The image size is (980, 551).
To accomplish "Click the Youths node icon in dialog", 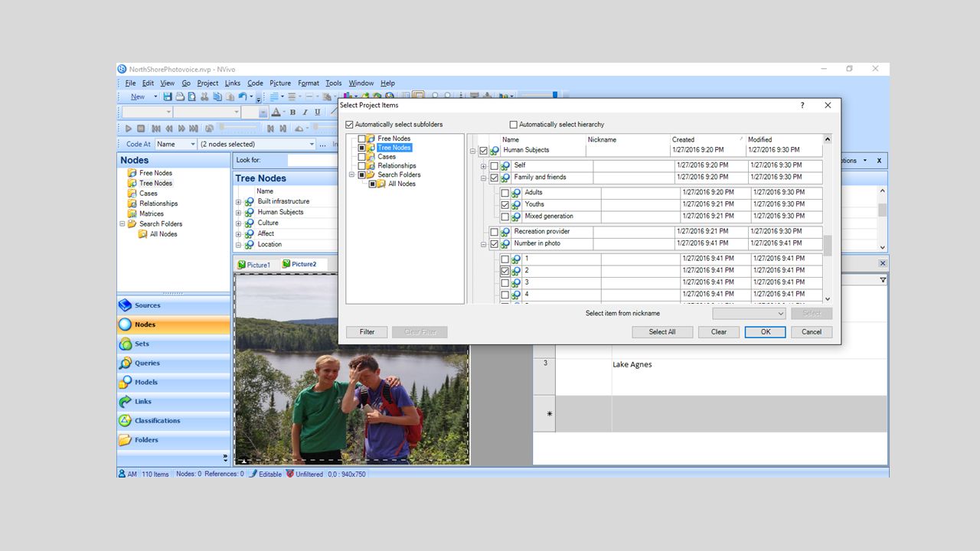I will pyautogui.click(x=515, y=205).
